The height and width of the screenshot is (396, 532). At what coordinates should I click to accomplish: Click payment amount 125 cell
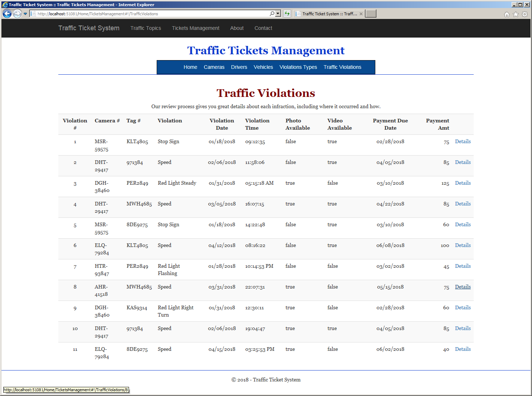445,183
